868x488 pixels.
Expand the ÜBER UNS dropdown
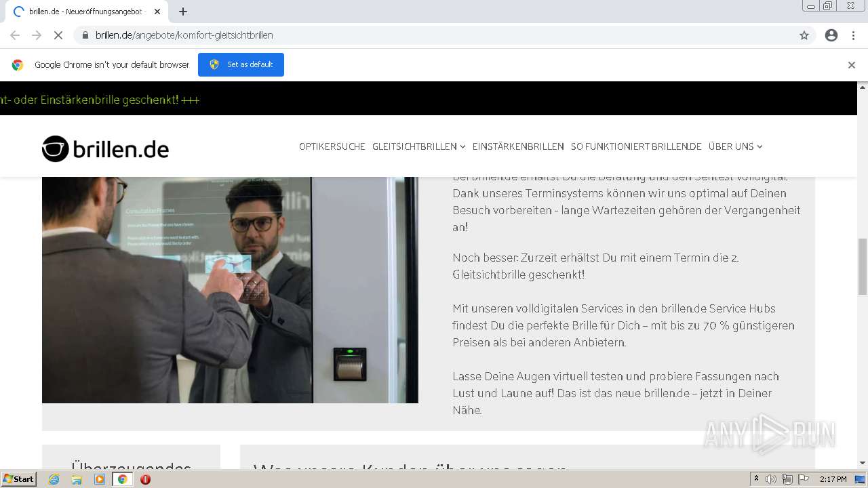coord(736,146)
